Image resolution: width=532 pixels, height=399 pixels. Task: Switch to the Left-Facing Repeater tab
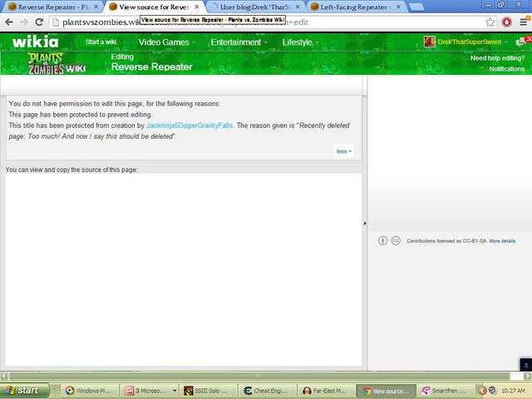[x=355, y=7]
